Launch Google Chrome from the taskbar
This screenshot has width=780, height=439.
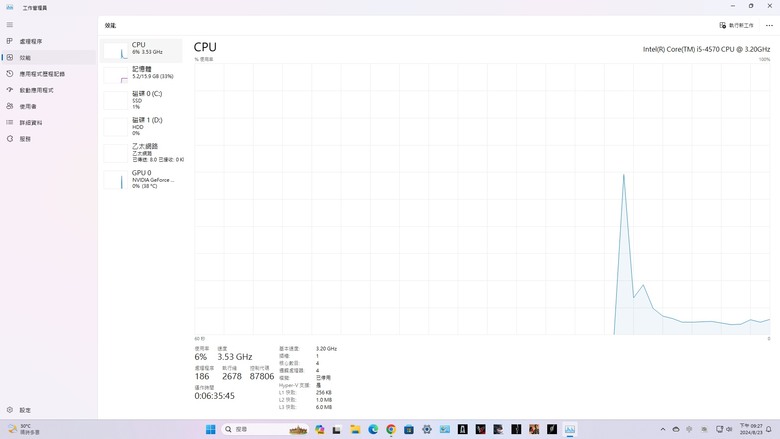[x=391, y=429]
